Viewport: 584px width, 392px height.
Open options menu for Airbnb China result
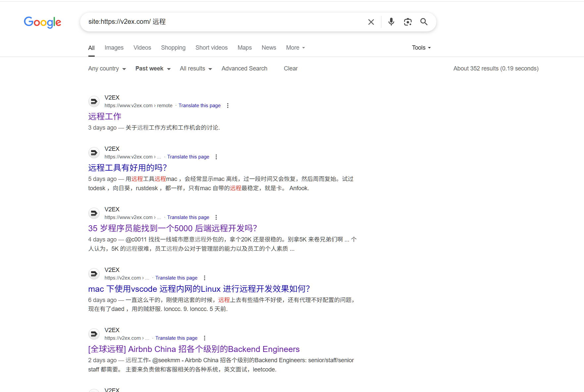205,338
